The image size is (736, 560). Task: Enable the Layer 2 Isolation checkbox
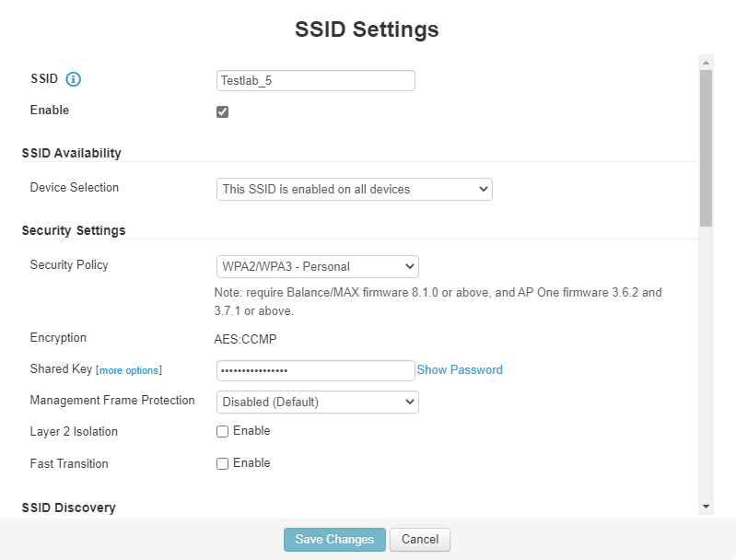coord(222,431)
